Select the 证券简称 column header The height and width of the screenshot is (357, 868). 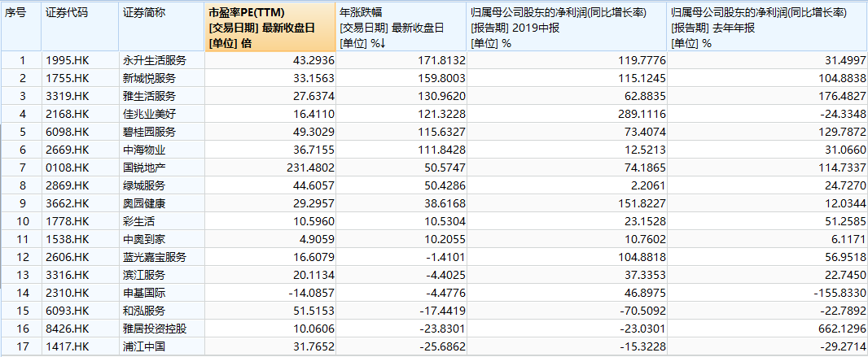click(161, 27)
